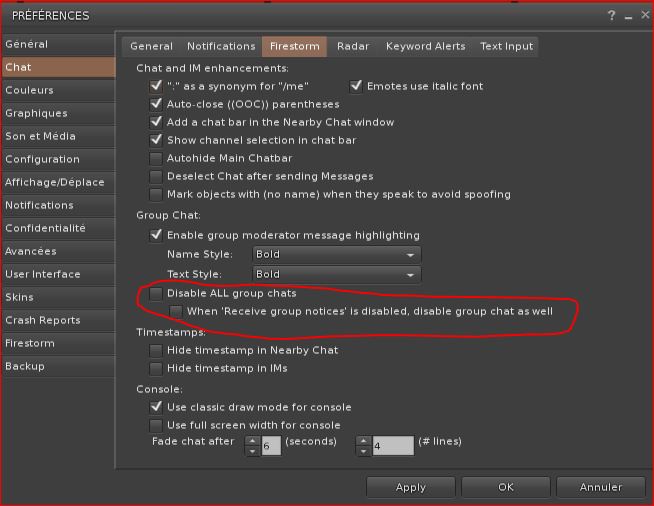This screenshot has height=506, width=654.
Task: Open Skins section
Action: click(58, 297)
